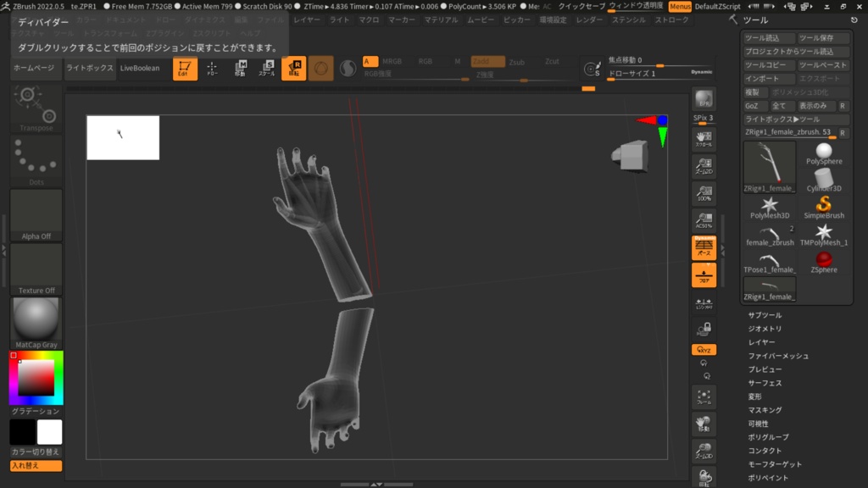Click the GoZ button
This screenshot has width=868, height=488.
click(754, 106)
